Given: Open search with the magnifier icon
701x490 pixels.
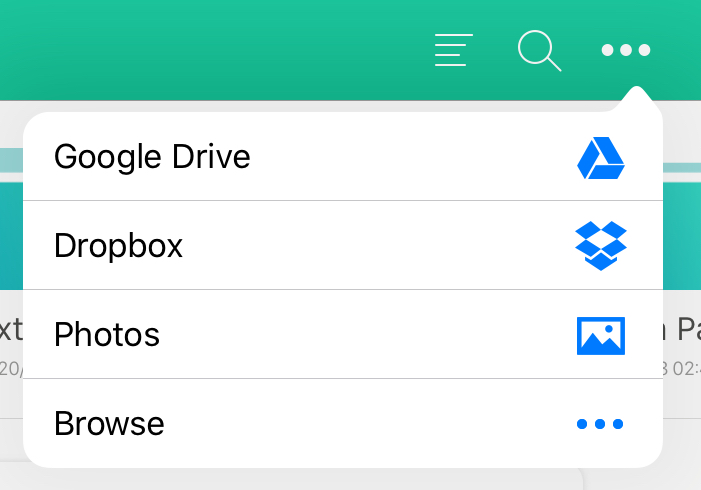Looking at the screenshot, I should pos(539,51).
